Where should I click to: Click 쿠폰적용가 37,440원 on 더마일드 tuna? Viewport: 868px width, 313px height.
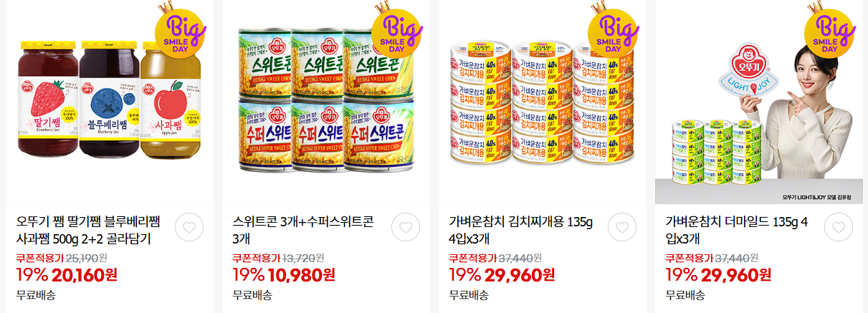[712, 258]
